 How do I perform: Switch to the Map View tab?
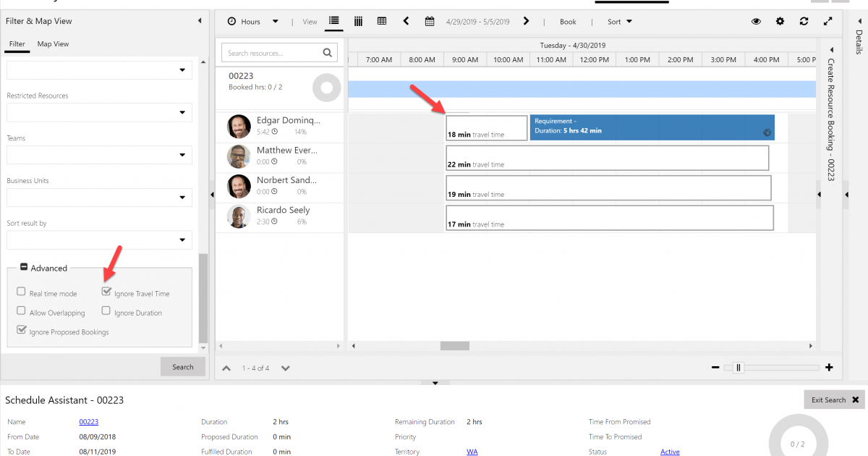pos(52,43)
